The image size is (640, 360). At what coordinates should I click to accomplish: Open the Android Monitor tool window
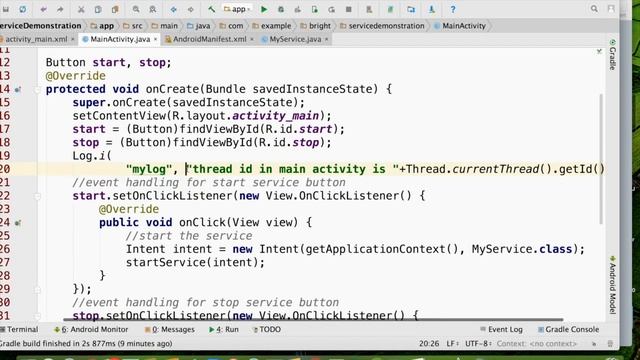(91, 329)
